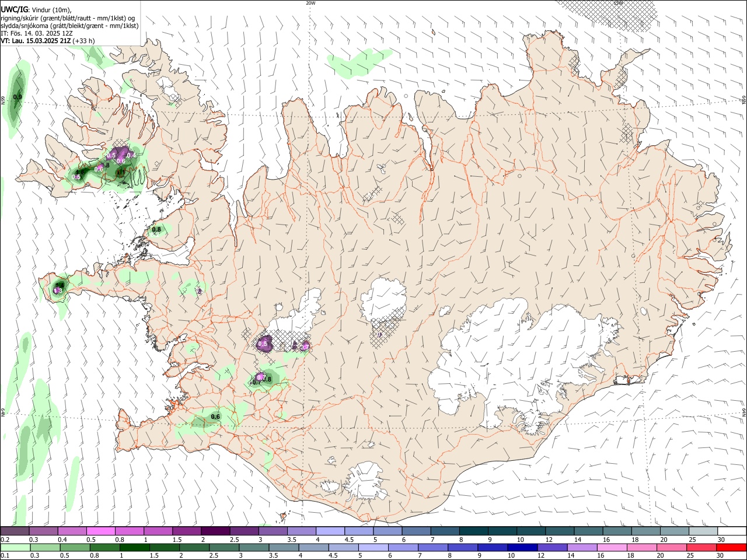Click the 0.9 precipitation value off the northwest coast
The width and height of the screenshot is (747, 560).
18,97
